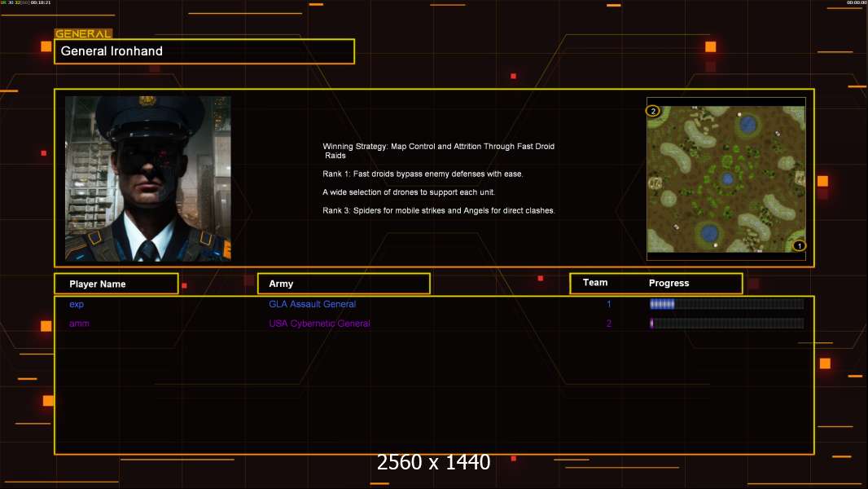
Task: Select start position marker 1 on map
Action: tap(799, 245)
